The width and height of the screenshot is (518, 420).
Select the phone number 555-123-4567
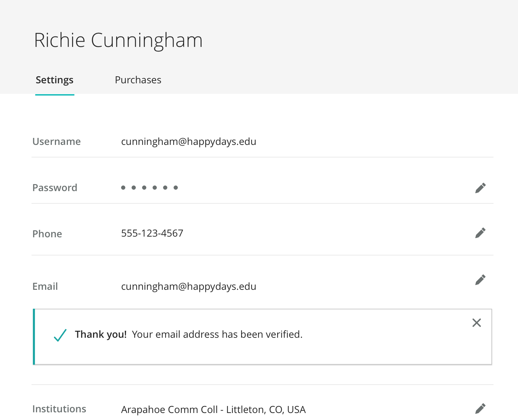[x=152, y=233]
